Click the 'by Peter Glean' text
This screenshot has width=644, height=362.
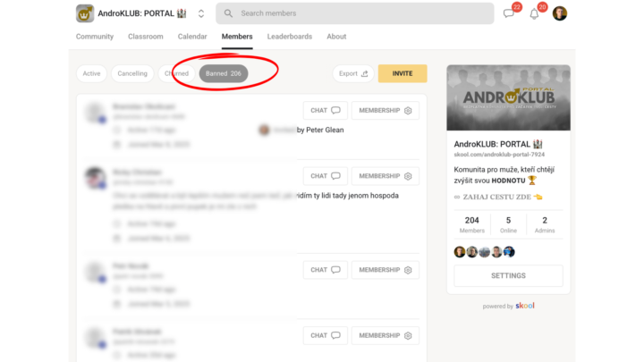[x=320, y=130]
